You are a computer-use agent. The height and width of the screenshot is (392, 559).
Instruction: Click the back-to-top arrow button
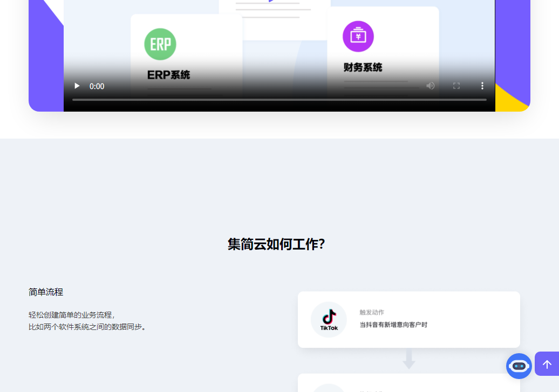tap(547, 364)
